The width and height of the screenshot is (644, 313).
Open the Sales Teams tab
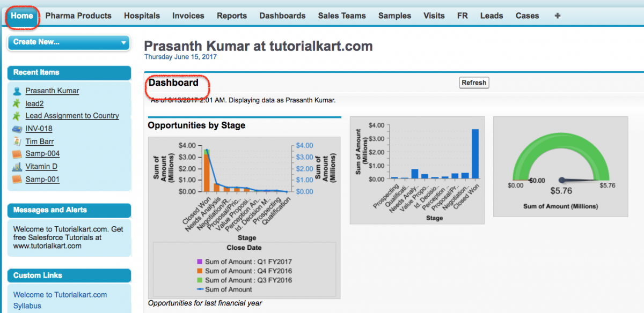342,16
